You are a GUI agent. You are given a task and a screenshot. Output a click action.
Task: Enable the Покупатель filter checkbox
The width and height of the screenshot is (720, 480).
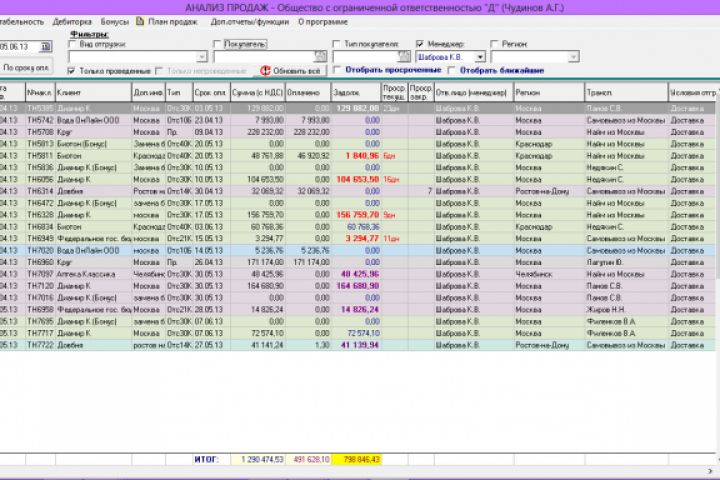[x=217, y=44]
